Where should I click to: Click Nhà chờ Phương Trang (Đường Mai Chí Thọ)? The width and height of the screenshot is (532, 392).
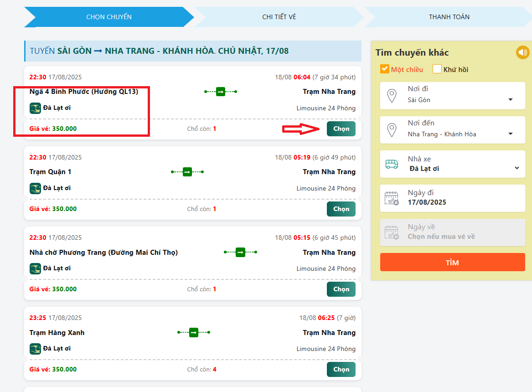(x=103, y=252)
